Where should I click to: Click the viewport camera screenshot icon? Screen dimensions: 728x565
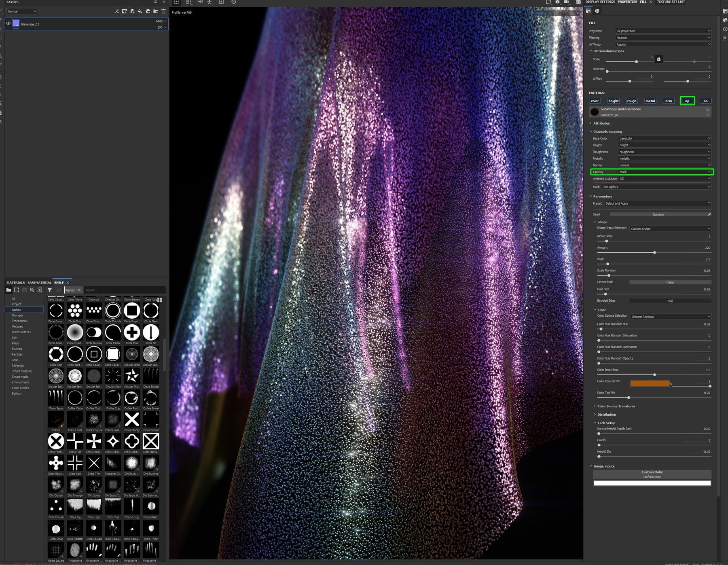click(x=578, y=2)
